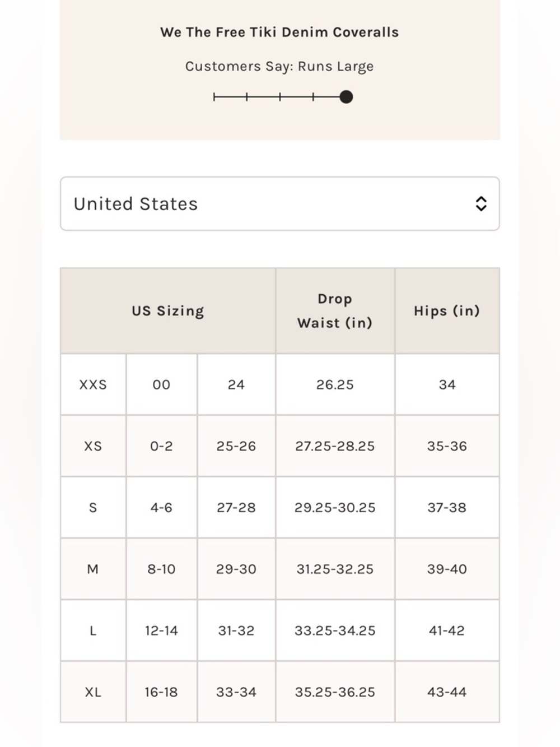The image size is (560, 747).
Task: Click the 41-42 hips cell
Action: pyautogui.click(x=447, y=630)
